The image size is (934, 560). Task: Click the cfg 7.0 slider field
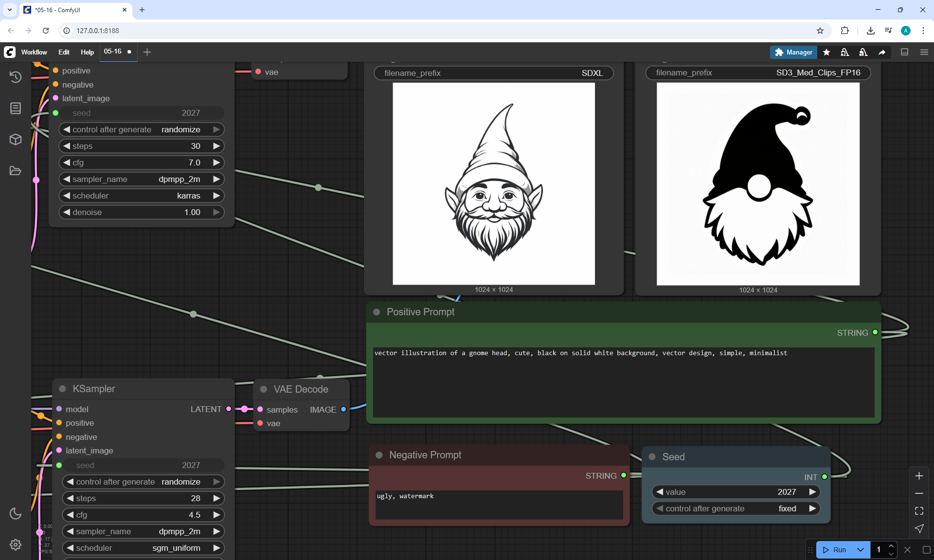coord(141,163)
